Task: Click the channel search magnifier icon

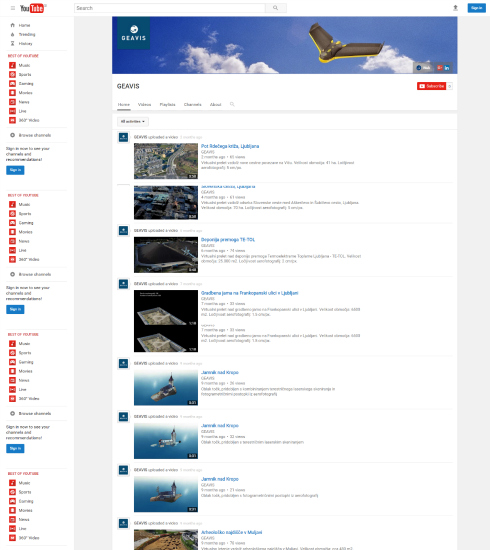Action: 232,104
